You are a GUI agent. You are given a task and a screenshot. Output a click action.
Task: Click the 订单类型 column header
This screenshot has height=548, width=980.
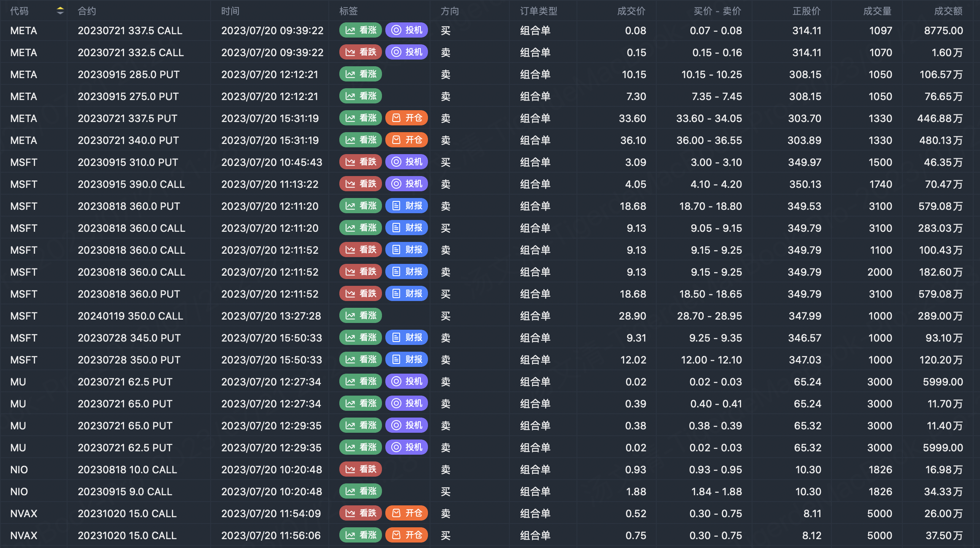pos(539,11)
